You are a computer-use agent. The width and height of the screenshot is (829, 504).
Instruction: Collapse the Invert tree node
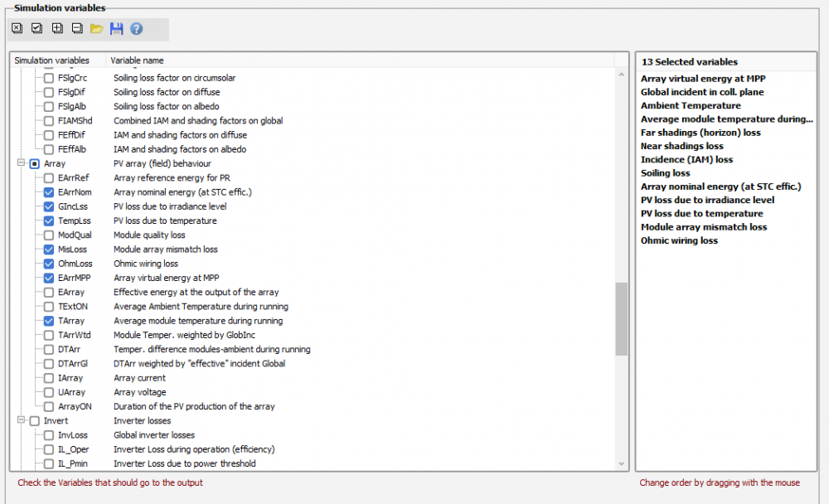click(21, 421)
